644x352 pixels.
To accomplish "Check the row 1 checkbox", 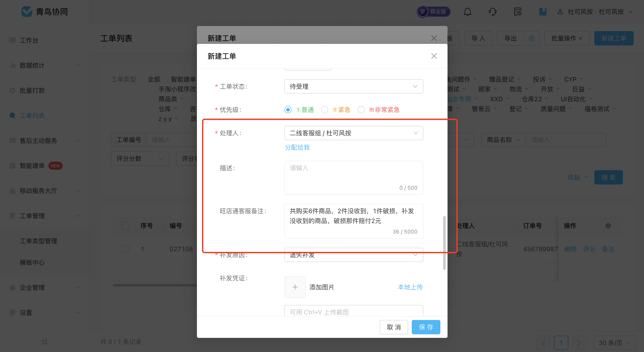I will click(126, 249).
